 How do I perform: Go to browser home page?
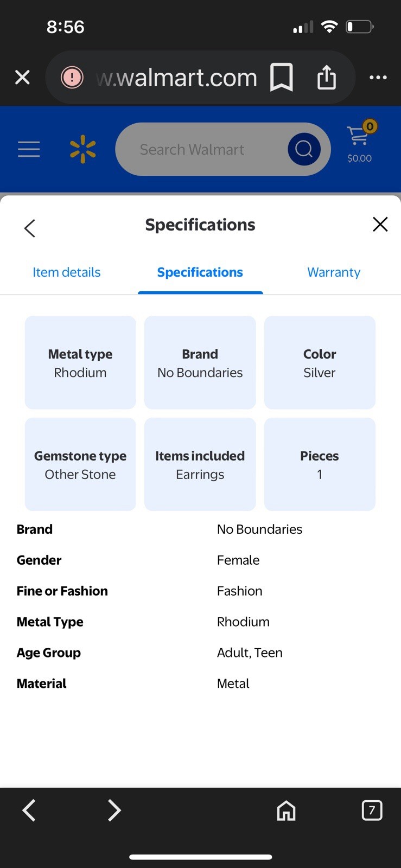[287, 810]
